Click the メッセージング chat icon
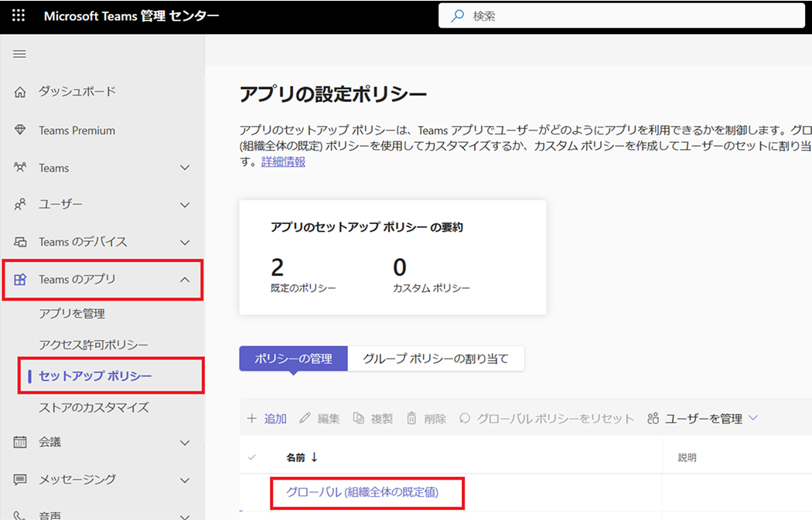The width and height of the screenshot is (812, 520). 19,480
